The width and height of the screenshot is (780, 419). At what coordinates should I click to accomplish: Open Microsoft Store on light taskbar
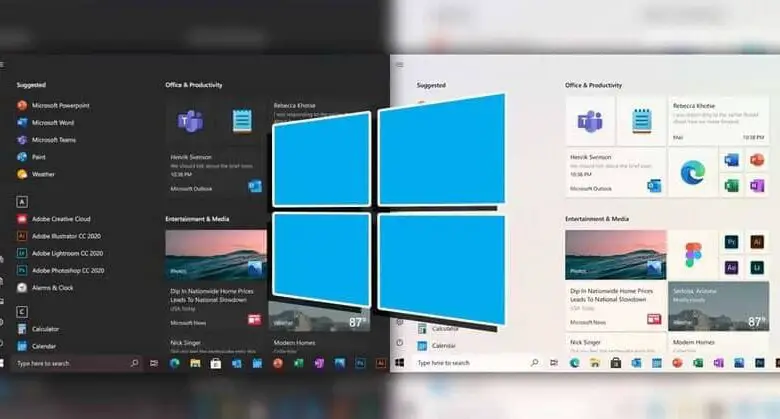tap(616, 363)
